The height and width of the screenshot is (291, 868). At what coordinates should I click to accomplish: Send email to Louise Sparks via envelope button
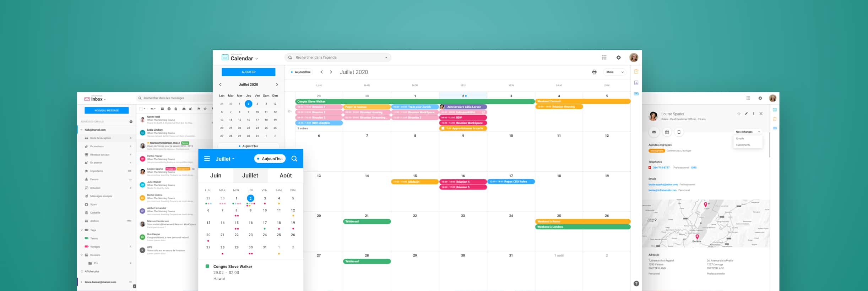(x=654, y=132)
